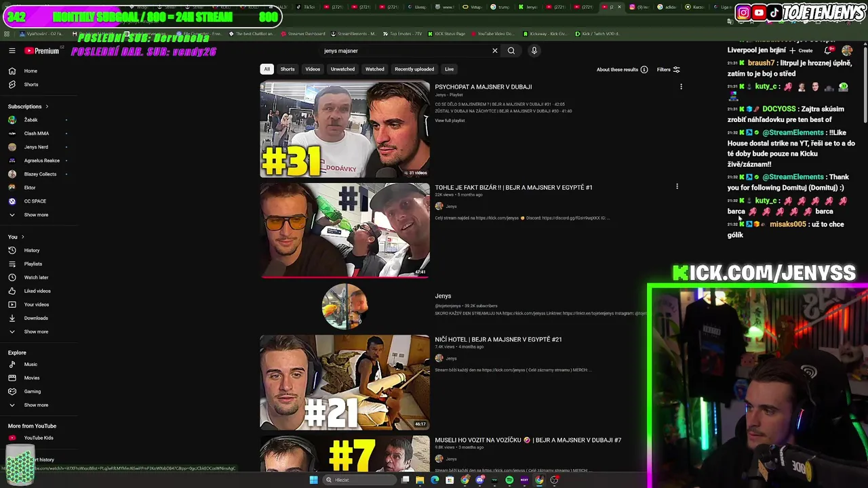Image resolution: width=868 pixels, height=488 pixels.
Task: Click the magnifier search button
Action: pyautogui.click(x=511, y=51)
